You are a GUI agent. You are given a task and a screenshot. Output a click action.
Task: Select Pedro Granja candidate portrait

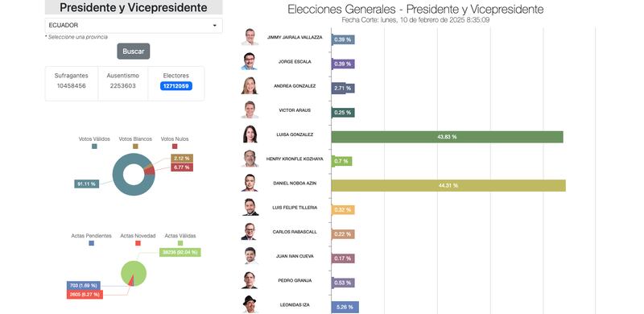(x=250, y=280)
